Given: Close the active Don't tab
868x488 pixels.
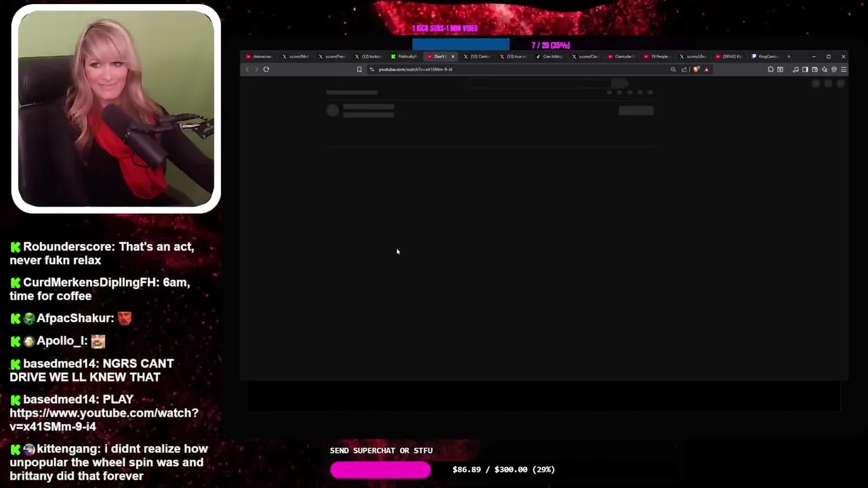Looking at the screenshot, I should pos(453,57).
